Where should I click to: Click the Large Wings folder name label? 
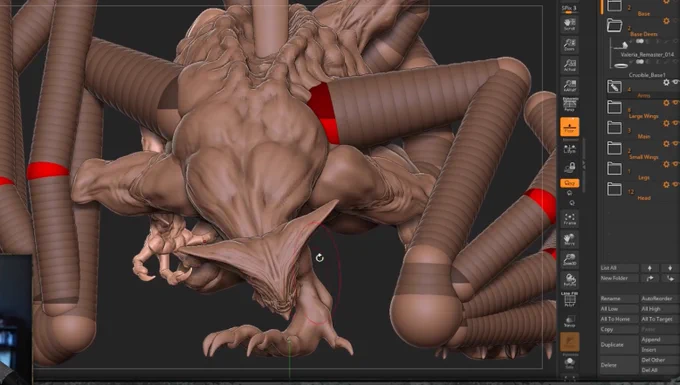coord(644,116)
